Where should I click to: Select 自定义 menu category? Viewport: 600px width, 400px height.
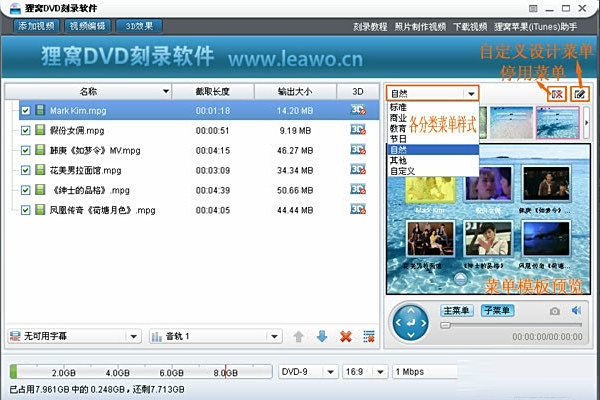432,171
